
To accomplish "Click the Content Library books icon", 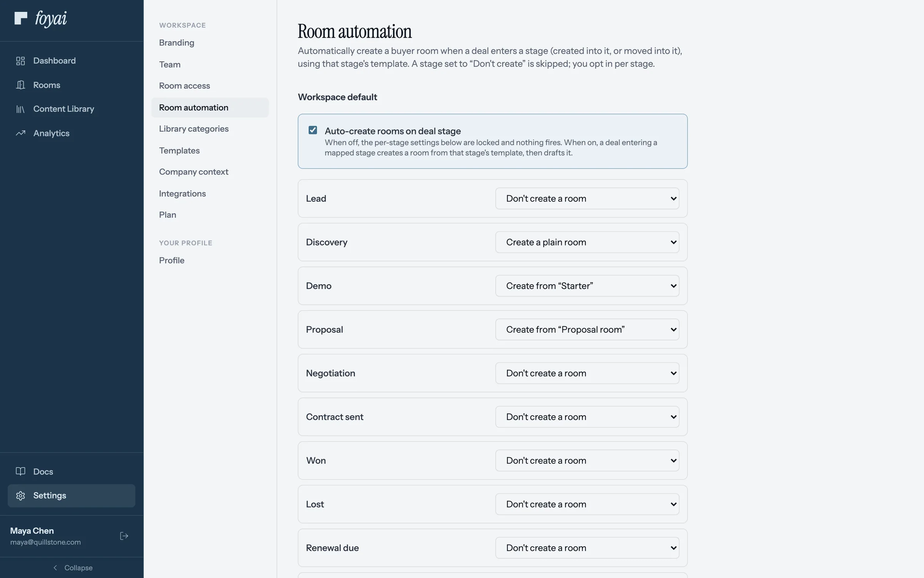I will pyautogui.click(x=20, y=109).
